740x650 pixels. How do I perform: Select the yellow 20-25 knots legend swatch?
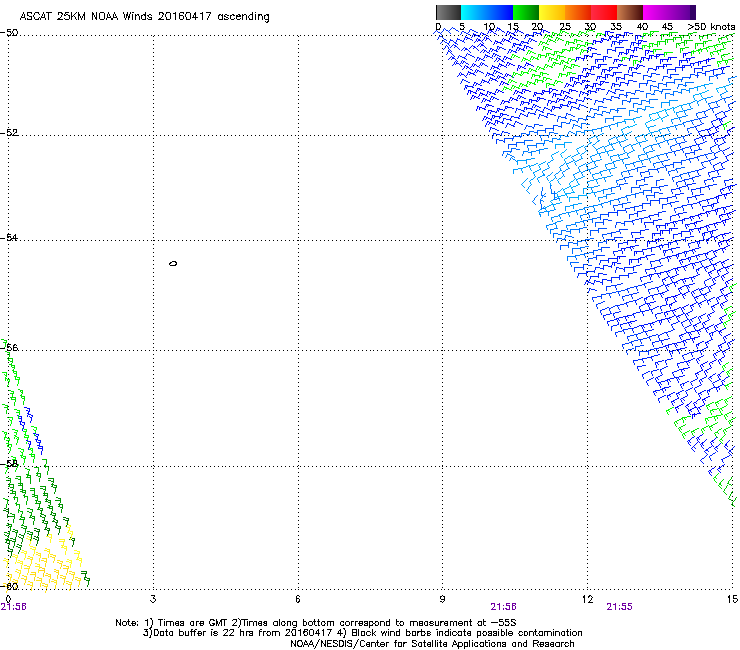click(x=552, y=12)
